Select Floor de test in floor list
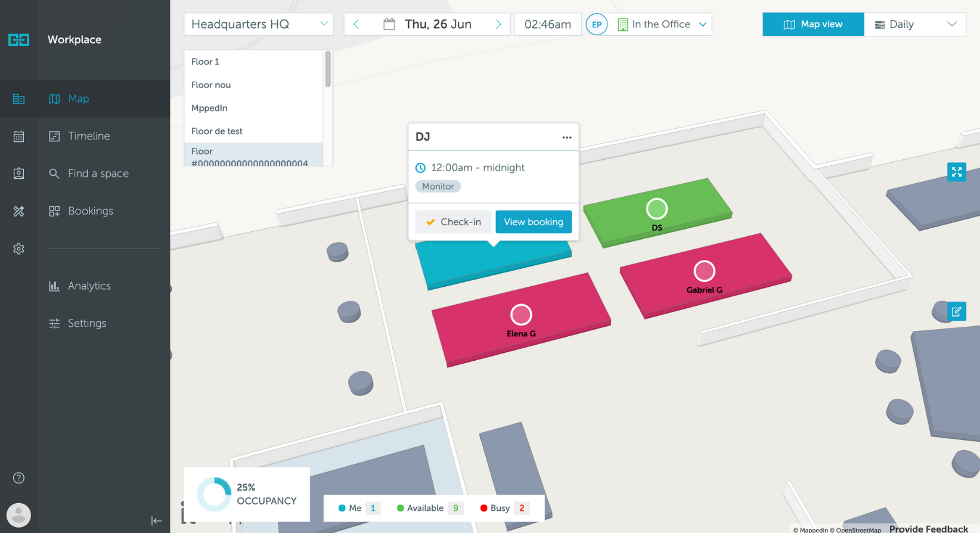Screen dimensions: 980x533 (217, 131)
